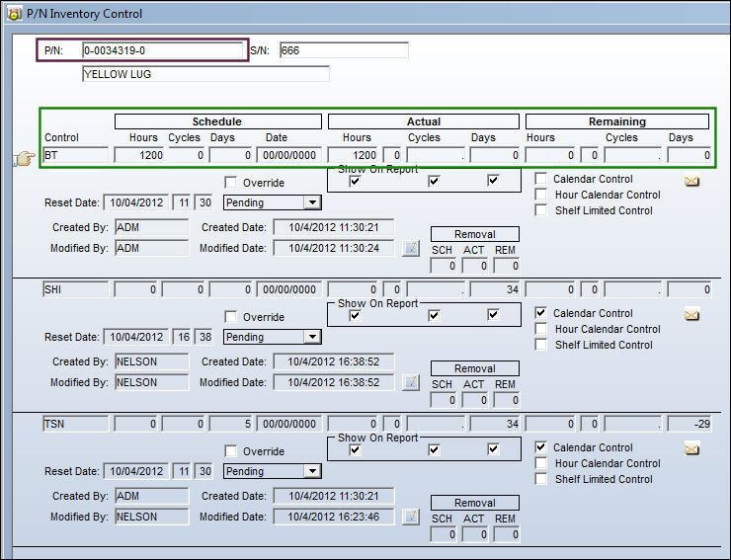Click BT Reset Date field 10/04/2012
The image size is (731, 560).
click(x=136, y=202)
